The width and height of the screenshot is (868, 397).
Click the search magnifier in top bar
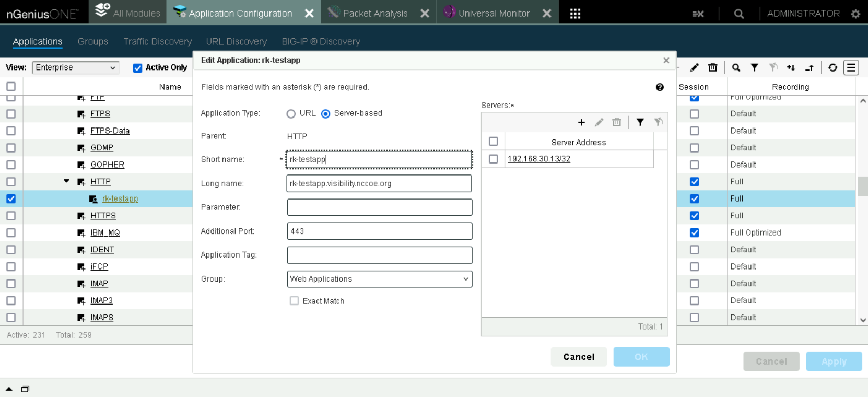[x=738, y=14]
